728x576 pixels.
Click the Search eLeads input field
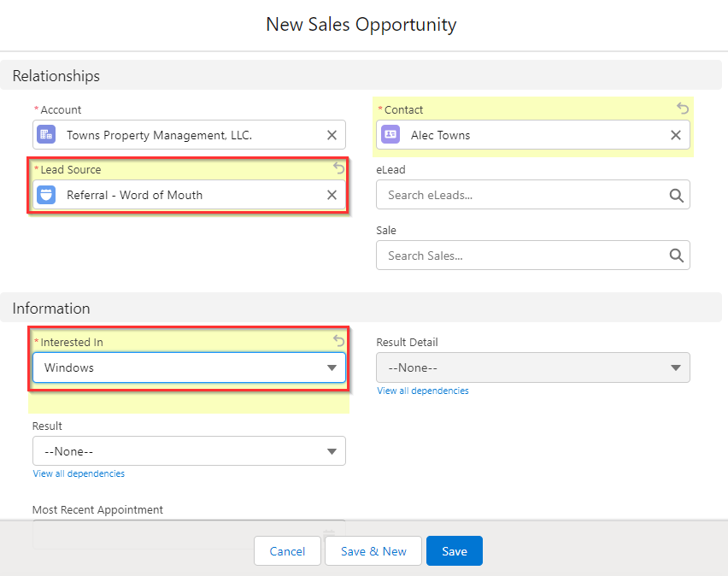click(x=513, y=195)
